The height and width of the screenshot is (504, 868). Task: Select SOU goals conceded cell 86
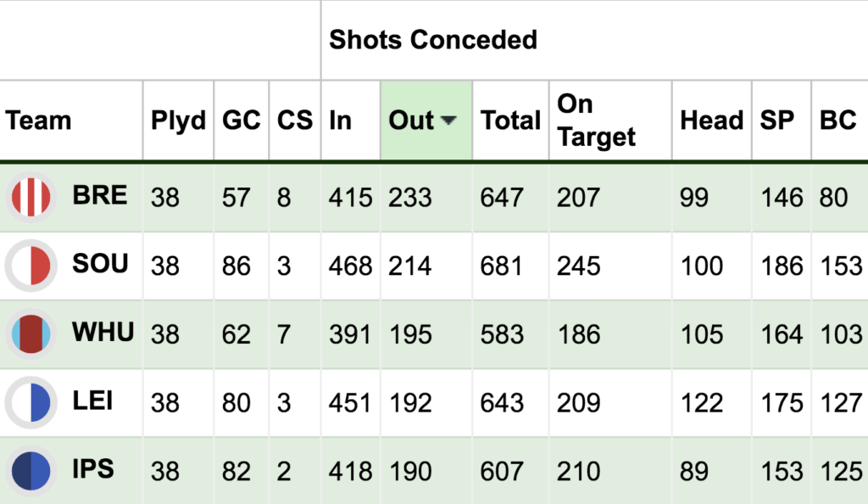(x=236, y=266)
